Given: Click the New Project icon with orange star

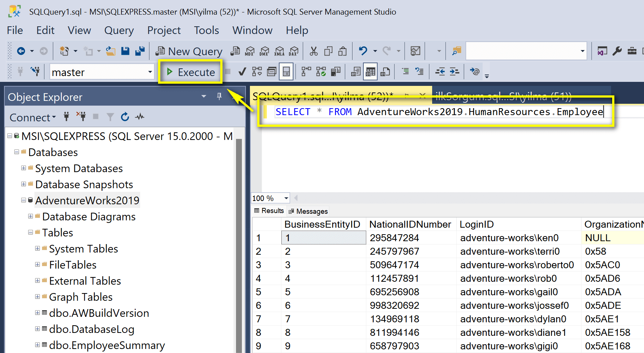Looking at the screenshot, I should click(x=64, y=51).
